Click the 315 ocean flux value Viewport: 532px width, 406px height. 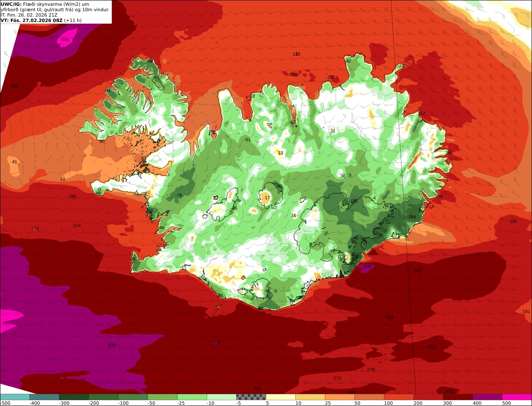click(x=432, y=346)
